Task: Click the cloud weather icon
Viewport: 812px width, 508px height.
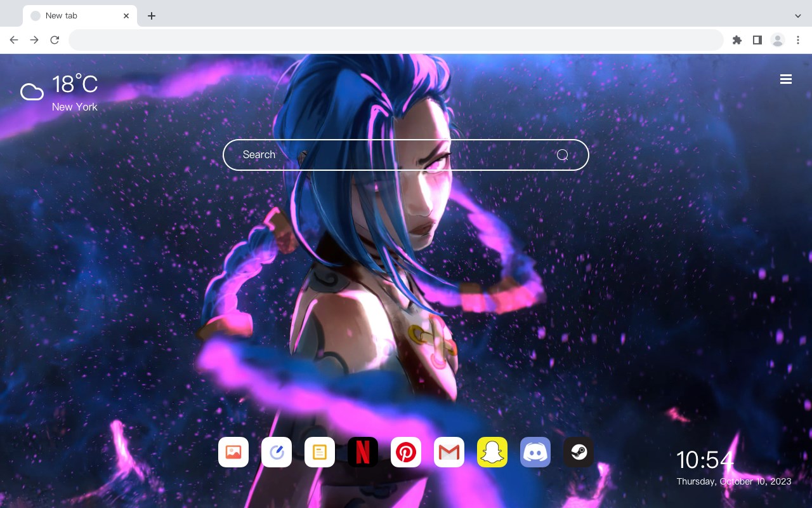Action: (32, 92)
